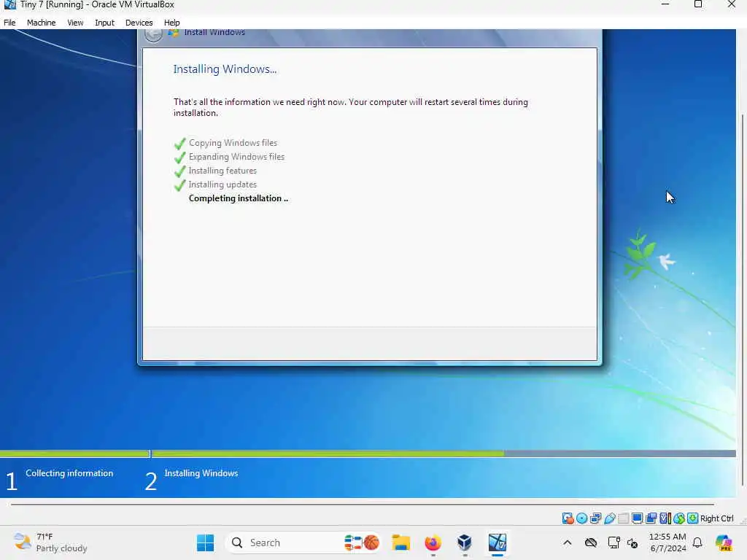Click the keyboard capture host key icon
The width and height of the screenshot is (747, 560).
pos(693,518)
